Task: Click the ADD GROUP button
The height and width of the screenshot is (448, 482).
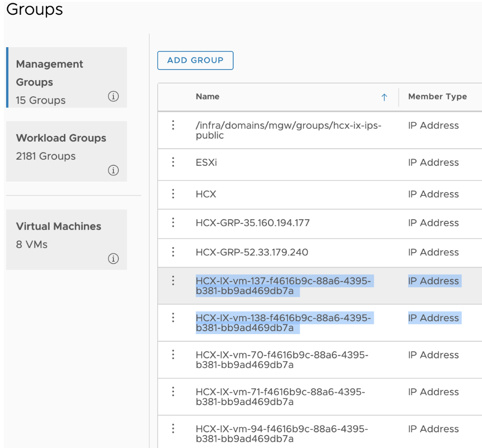Action: [195, 61]
